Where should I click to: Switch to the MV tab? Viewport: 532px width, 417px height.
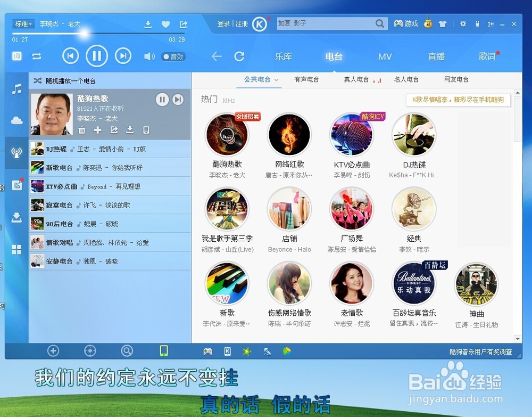pyautogui.click(x=385, y=56)
